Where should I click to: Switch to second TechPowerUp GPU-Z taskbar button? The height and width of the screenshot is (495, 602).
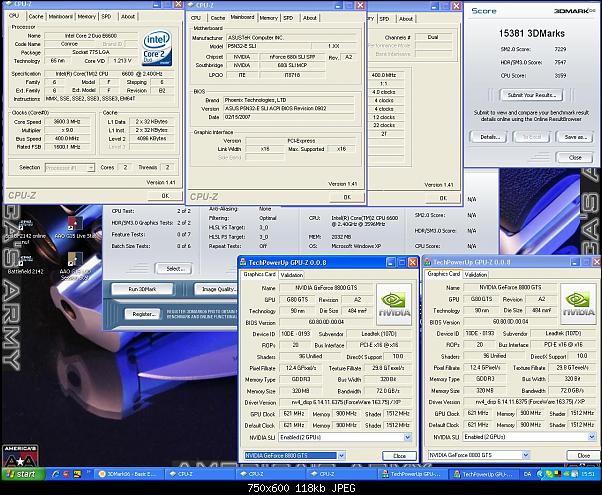click(484, 474)
